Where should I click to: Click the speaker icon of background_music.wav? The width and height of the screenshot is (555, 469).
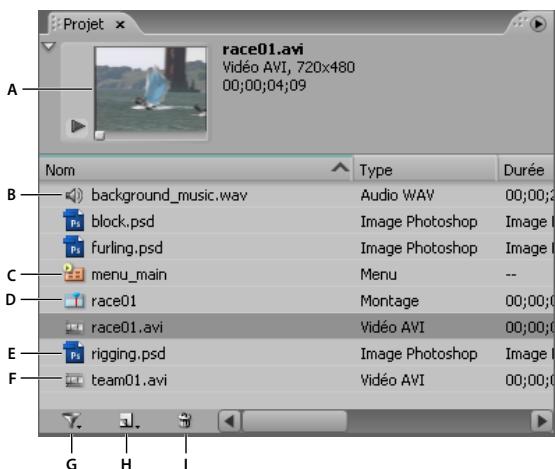point(74,195)
